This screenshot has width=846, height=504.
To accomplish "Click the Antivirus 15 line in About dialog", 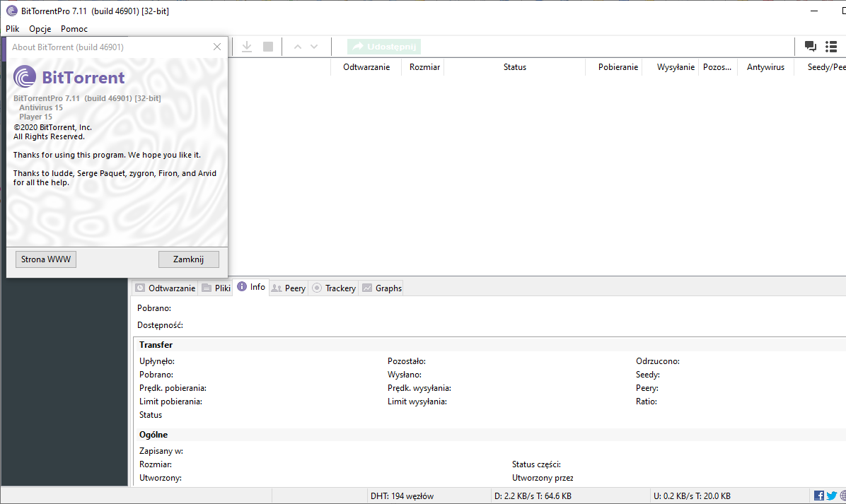I will tap(41, 107).
